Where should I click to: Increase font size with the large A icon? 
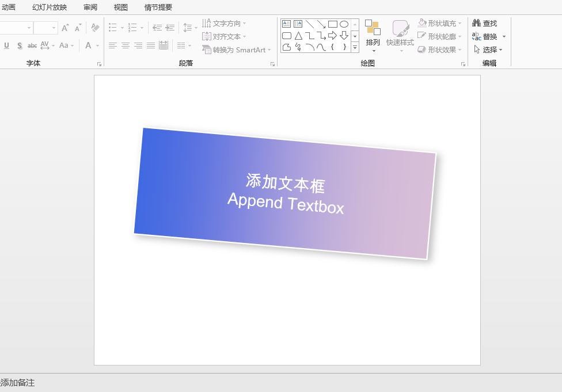coord(65,28)
